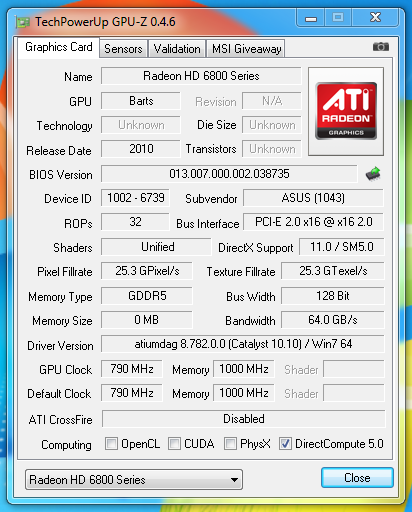Click the GPU Clock row Memory 1000 MHz field

point(244,369)
